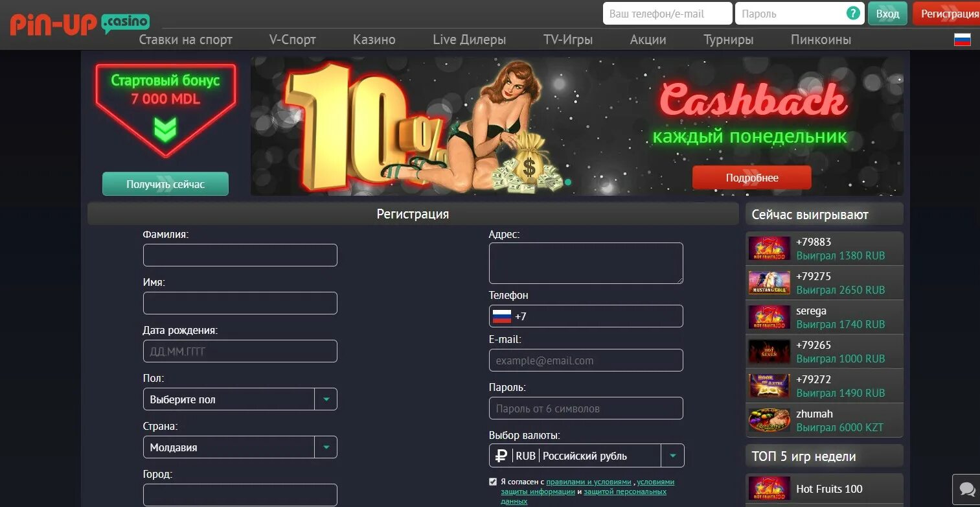The height and width of the screenshot is (507, 980).
Task: Click the green Вход login button
Action: pos(887,14)
